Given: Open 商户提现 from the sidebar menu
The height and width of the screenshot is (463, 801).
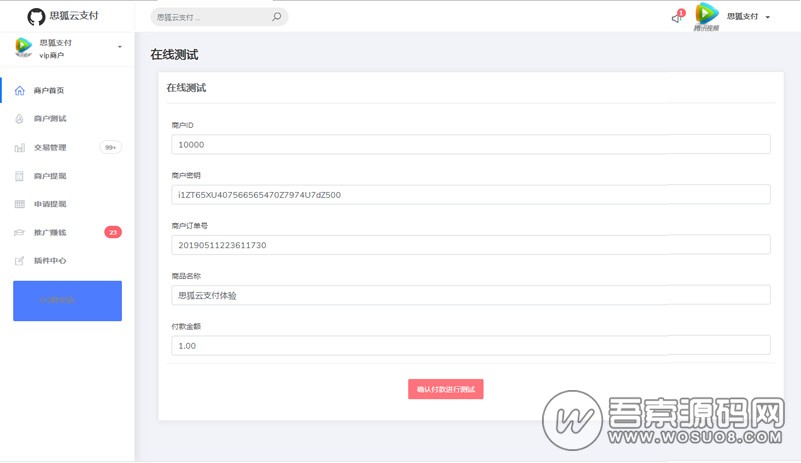Looking at the screenshot, I should click(50, 176).
